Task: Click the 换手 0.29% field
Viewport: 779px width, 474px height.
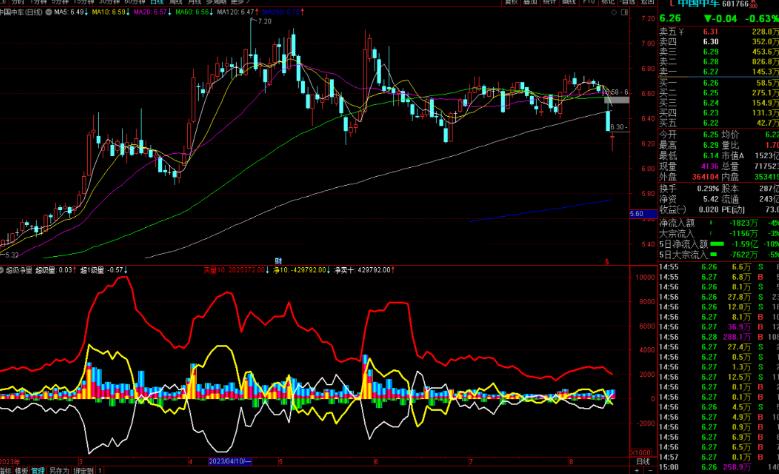Action: point(689,189)
